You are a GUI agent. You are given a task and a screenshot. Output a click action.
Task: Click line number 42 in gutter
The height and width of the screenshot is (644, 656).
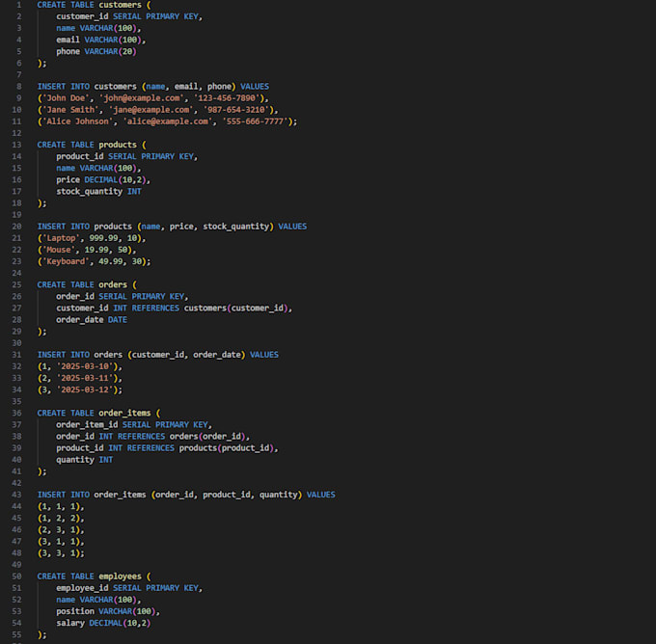pos(16,483)
